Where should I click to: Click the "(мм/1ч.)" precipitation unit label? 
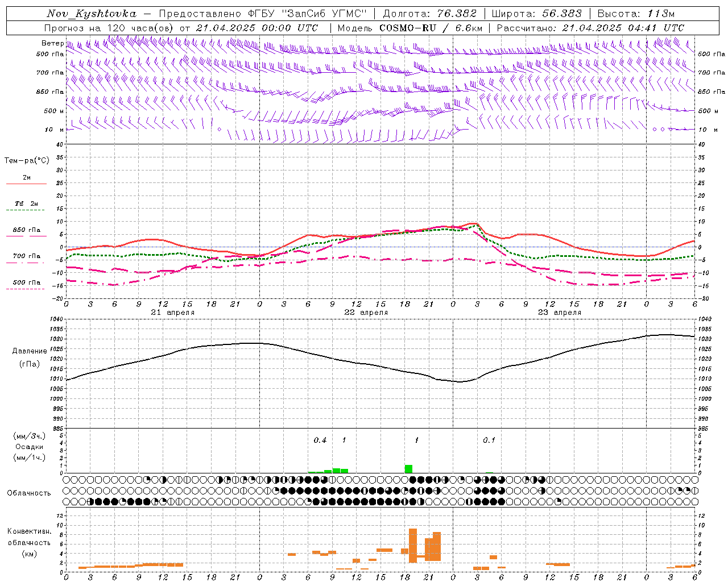pos(30,458)
